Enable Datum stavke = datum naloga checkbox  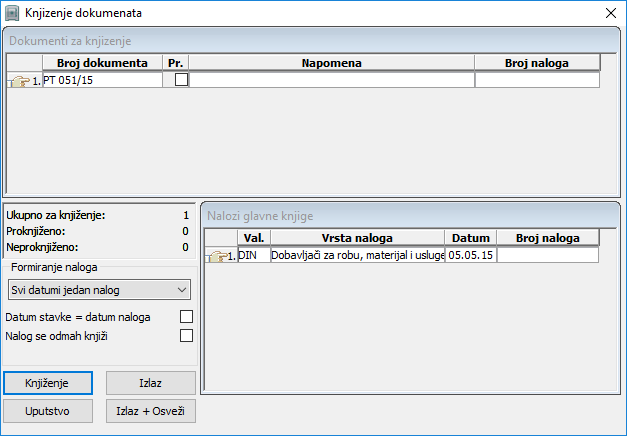(x=184, y=317)
